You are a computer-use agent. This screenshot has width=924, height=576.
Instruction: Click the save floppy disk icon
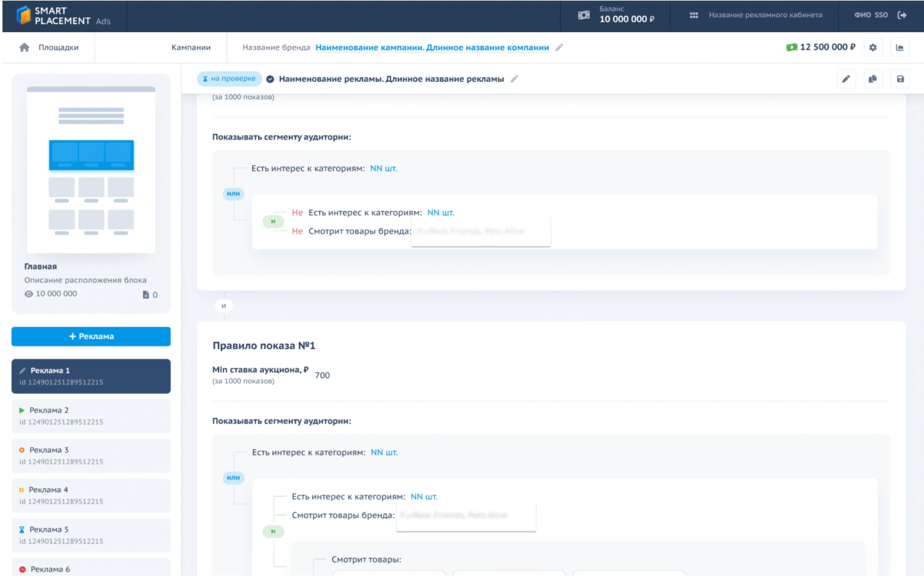(900, 79)
